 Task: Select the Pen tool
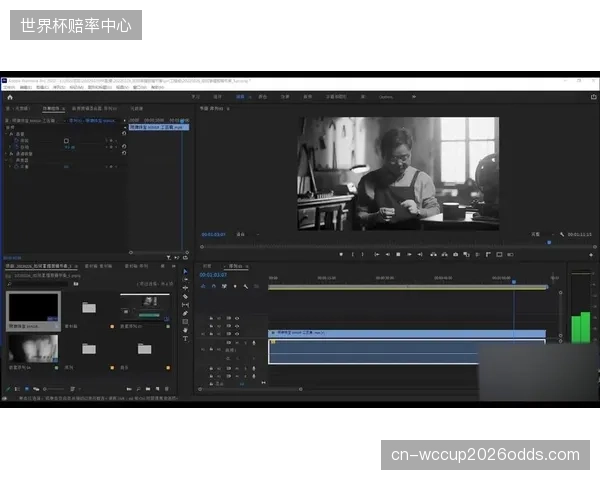(186, 313)
